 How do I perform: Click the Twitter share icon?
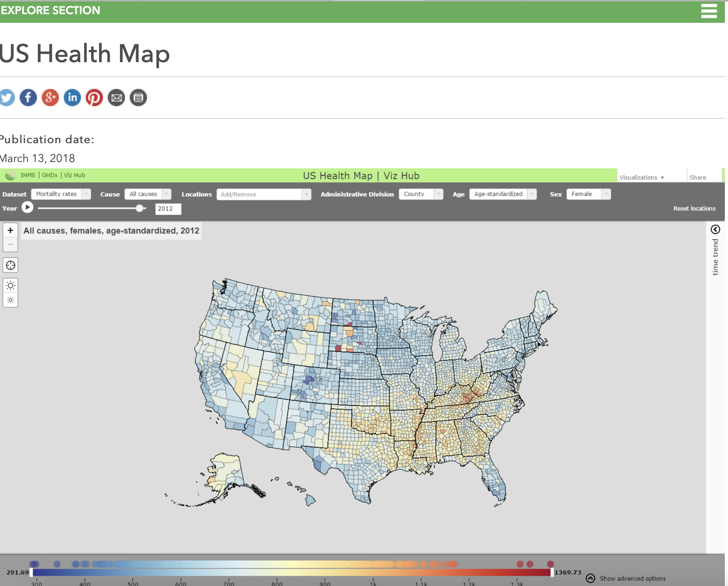coord(6,98)
